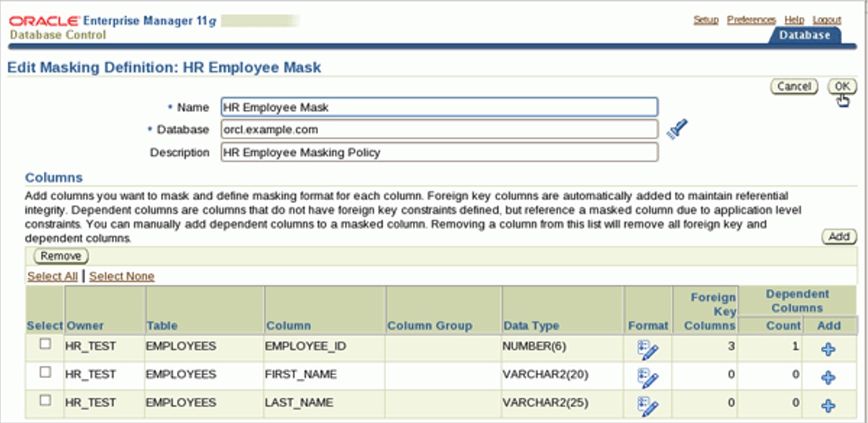The height and width of the screenshot is (423, 868).
Task: Open the Help link
Action: click(x=794, y=20)
